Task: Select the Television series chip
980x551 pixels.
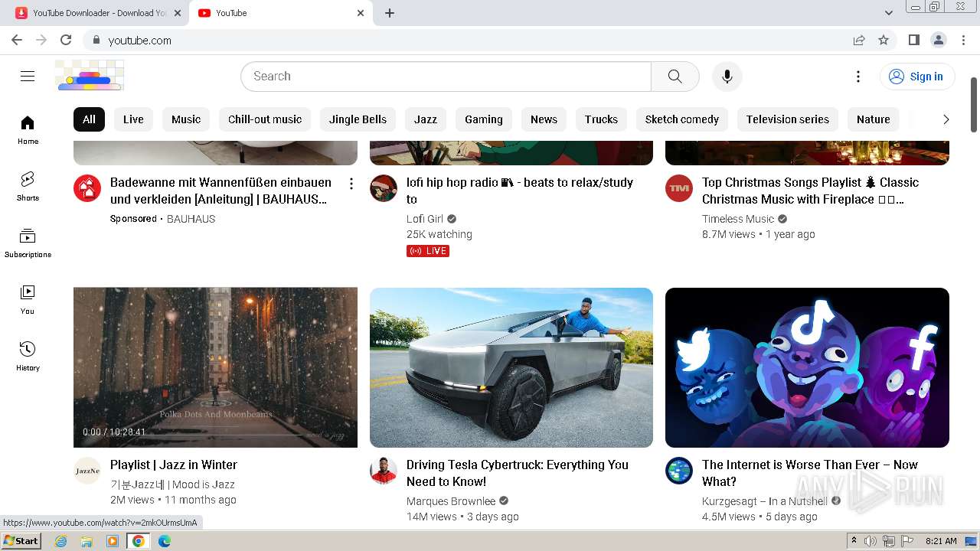Action: [x=788, y=119]
